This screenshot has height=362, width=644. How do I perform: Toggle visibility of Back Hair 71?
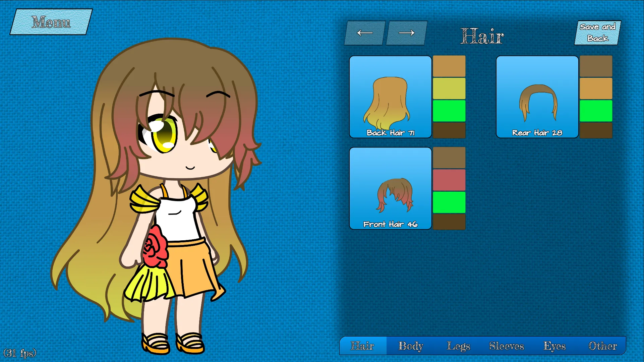pos(391,97)
